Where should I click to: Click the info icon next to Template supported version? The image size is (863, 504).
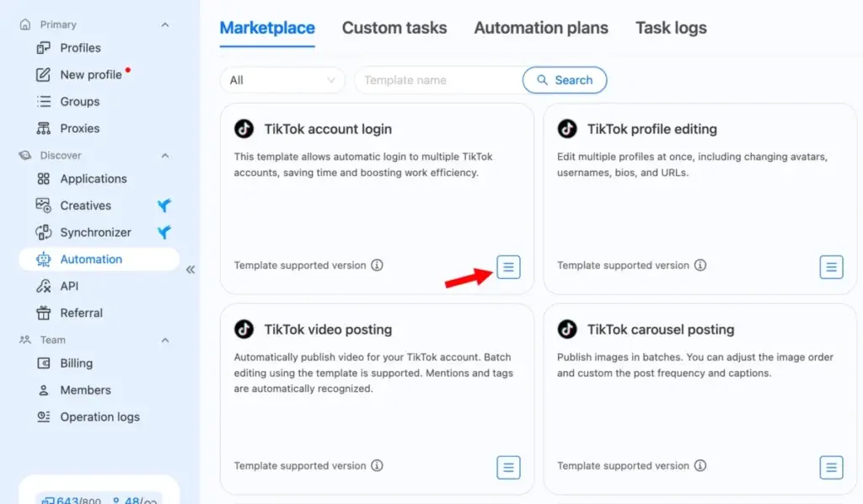(x=378, y=265)
